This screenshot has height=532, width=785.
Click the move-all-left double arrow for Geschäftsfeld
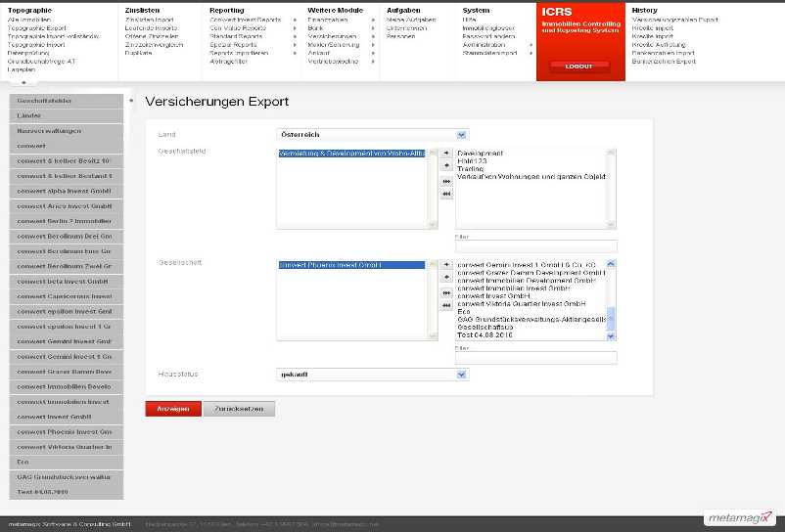pyautogui.click(x=446, y=194)
